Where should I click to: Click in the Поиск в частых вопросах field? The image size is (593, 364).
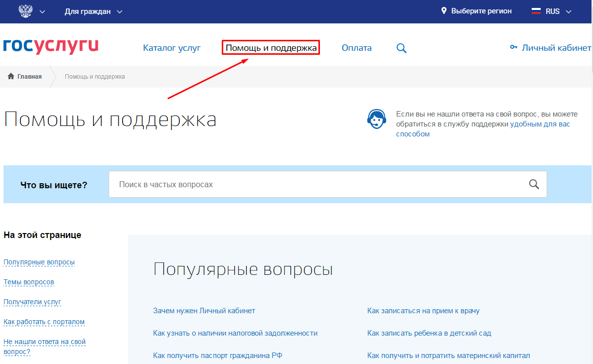coord(319,184)
